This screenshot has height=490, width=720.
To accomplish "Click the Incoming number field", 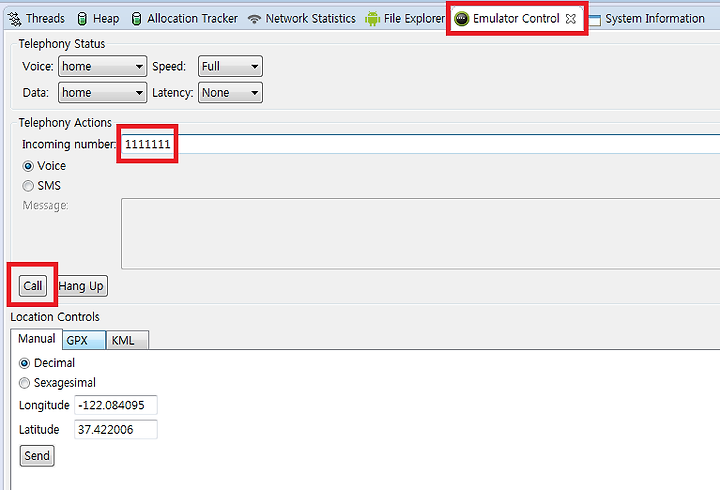I will [420, 144].
